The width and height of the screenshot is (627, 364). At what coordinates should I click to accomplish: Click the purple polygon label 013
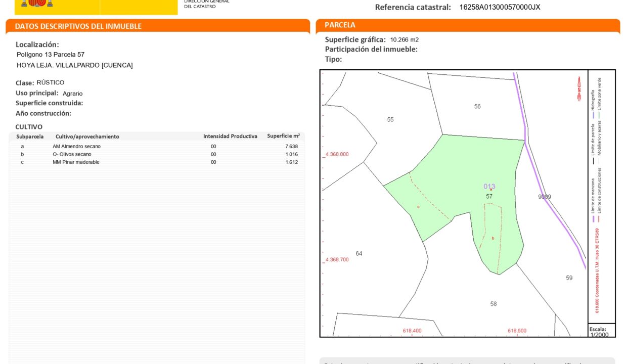(489, 186)
